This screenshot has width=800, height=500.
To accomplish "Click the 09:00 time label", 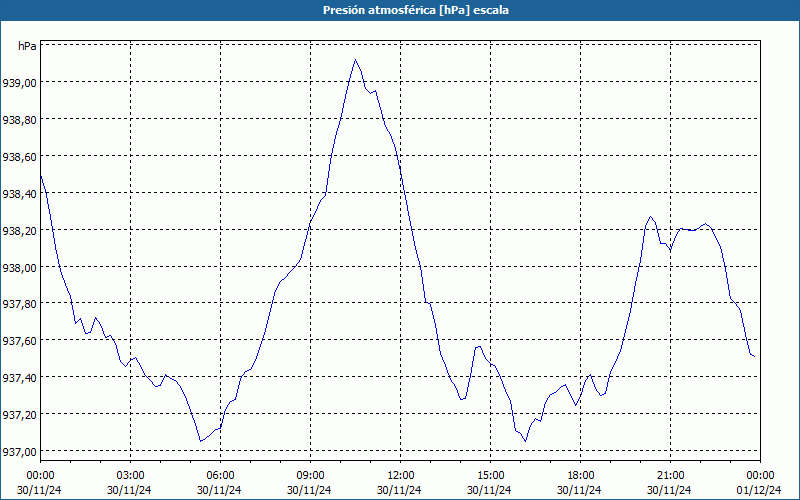I will [x=310, y=476].
